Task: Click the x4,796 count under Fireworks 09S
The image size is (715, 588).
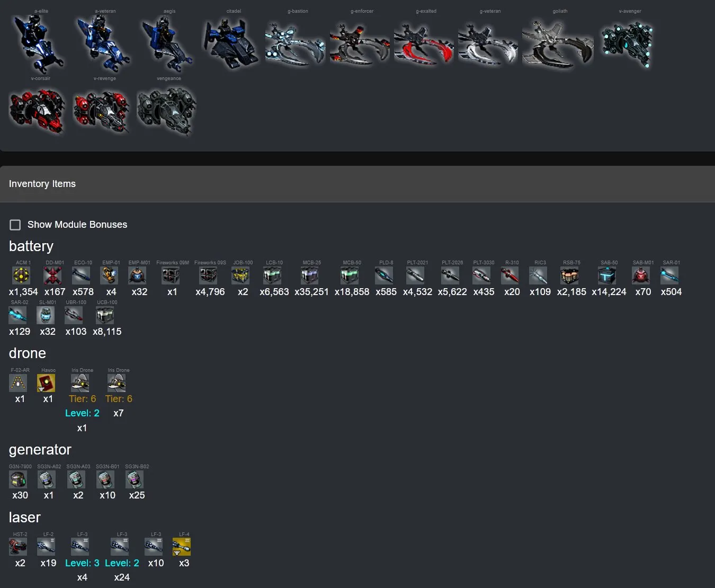Action: [x=210, y=292]
